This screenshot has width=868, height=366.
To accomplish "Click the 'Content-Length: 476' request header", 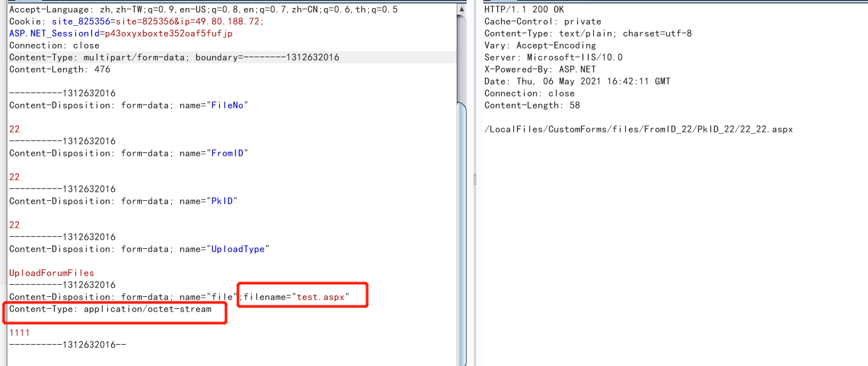I will pyautogui.click(x=60, y=69).
